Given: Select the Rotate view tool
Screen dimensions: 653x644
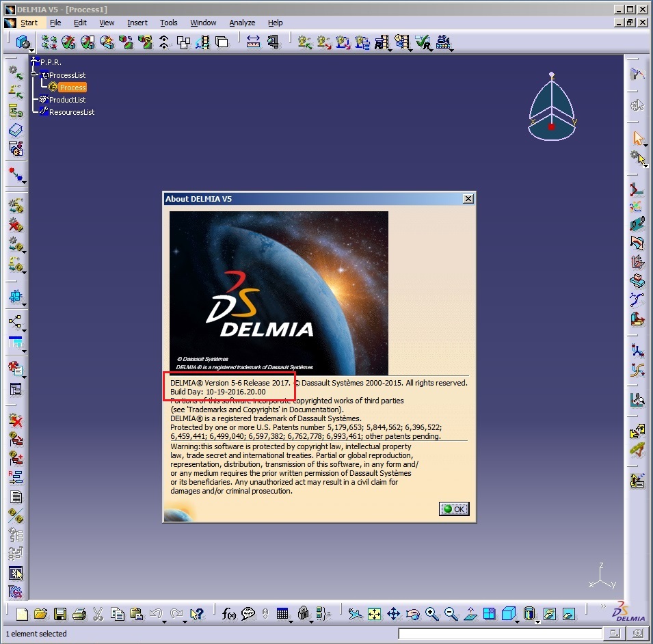Looking at the screenshot, I should coord(412,613).
